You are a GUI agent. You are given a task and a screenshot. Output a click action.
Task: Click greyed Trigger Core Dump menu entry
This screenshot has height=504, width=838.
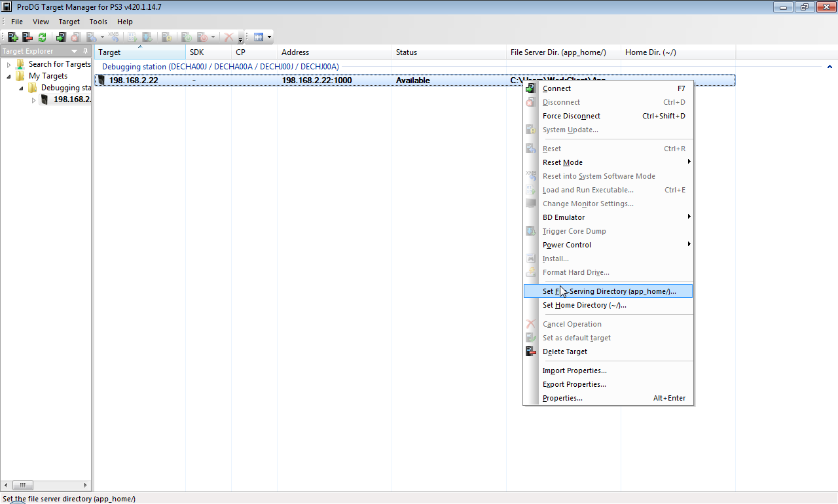click(608, 231)
